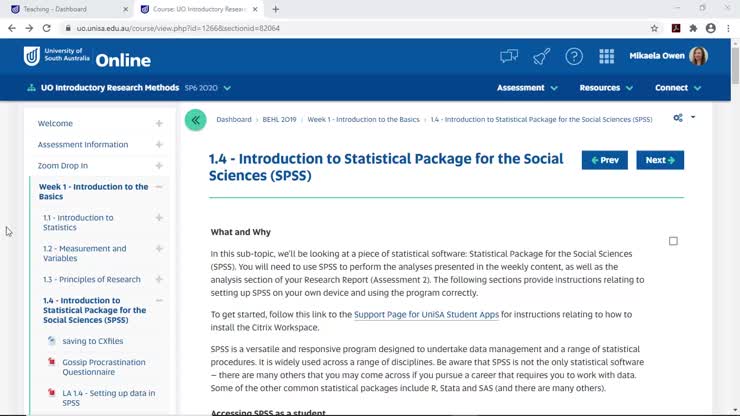Expand 1.1 Introduction to Statistics
740x416 pixels.
pyautogui.click(x=159, y=218)
